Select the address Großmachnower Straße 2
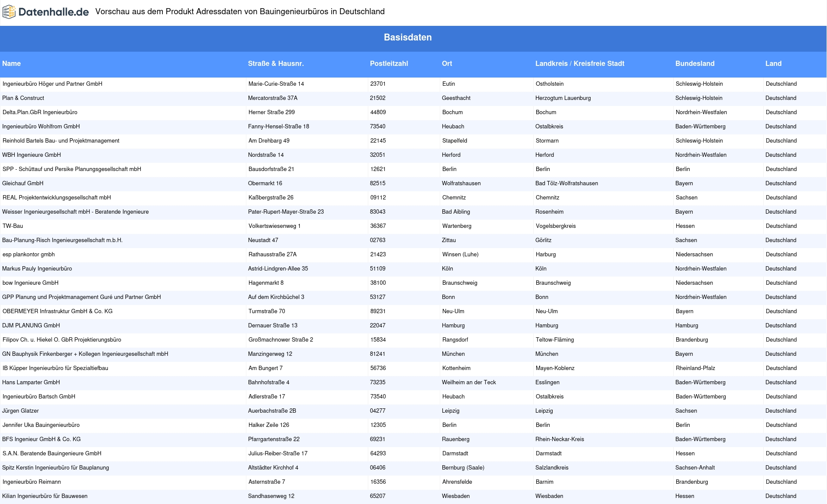This screenshot has width=827, height=504. click(281, 340)
